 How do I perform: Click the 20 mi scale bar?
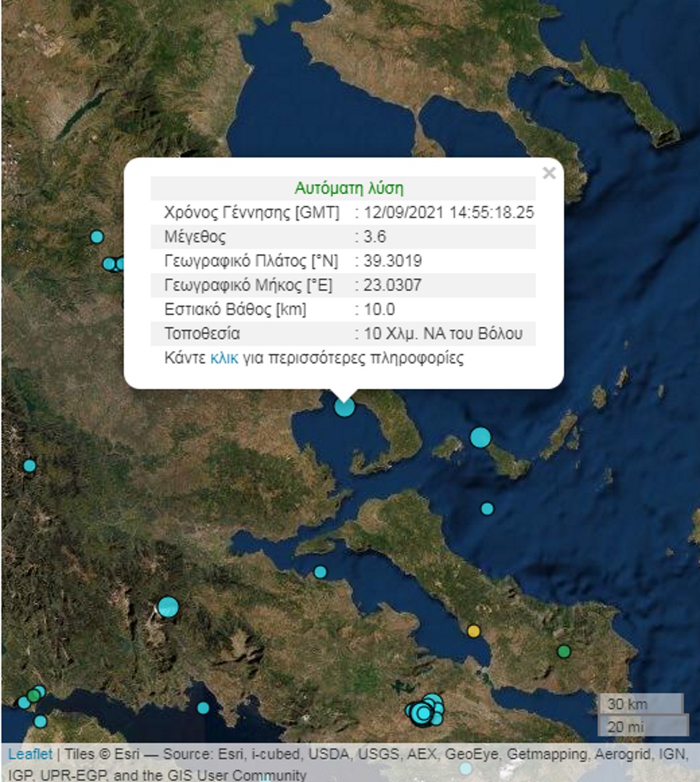(x=642, y=726)
